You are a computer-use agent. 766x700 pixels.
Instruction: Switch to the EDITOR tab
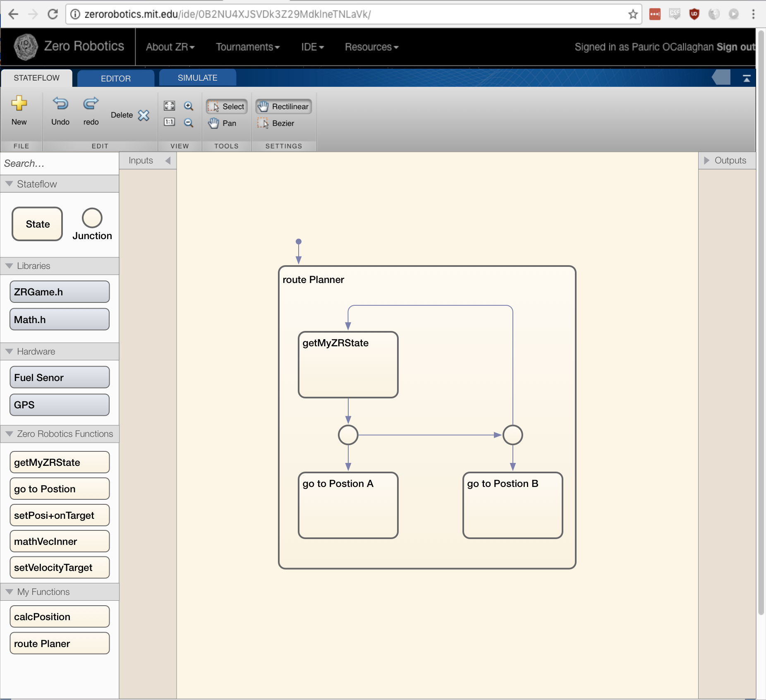[x=115, y=78]
